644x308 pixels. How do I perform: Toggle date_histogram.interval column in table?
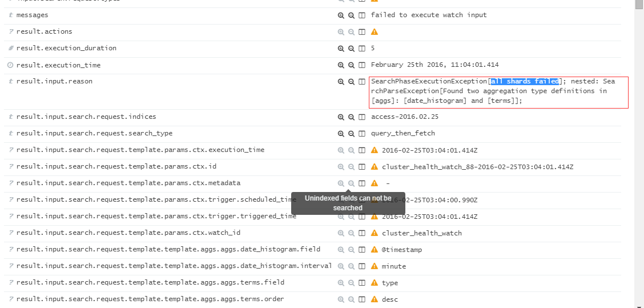362,266
